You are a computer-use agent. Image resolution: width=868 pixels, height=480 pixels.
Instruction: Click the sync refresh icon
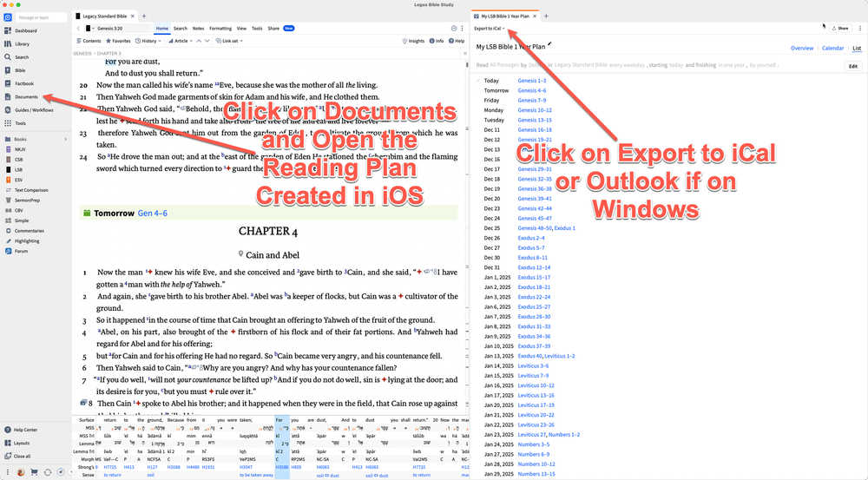click(x=48, y=472)
